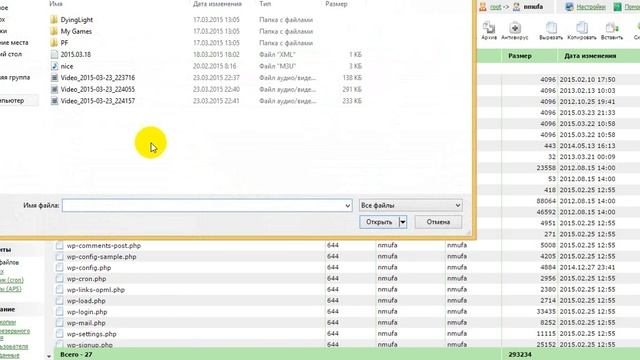Image resolution: width=640 pixels, height=360 pixels.
Task: Click the wp-cron.php file name
Action: point(87,279)
